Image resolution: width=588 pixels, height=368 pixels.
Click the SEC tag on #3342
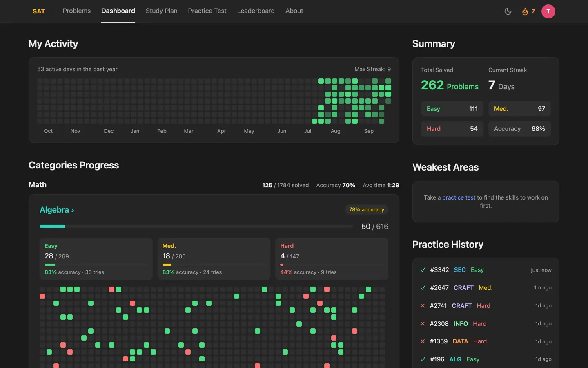coord(460,270)
